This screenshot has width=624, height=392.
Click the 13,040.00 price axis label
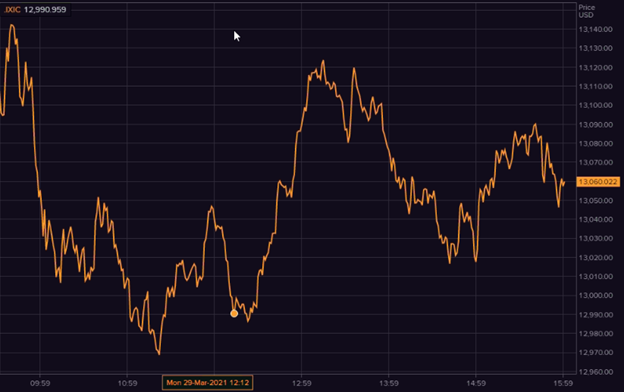595,219
